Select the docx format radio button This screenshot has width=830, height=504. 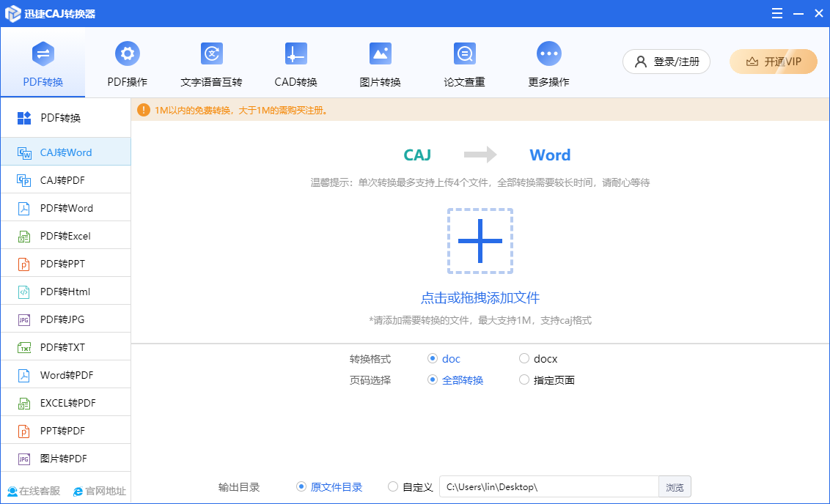[x=524, y=359]
